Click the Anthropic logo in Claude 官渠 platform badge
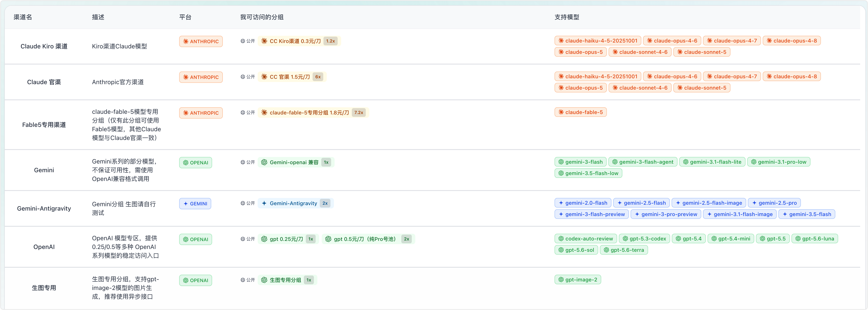The height and width of the screenshot is (310, 868). (186, 77)
